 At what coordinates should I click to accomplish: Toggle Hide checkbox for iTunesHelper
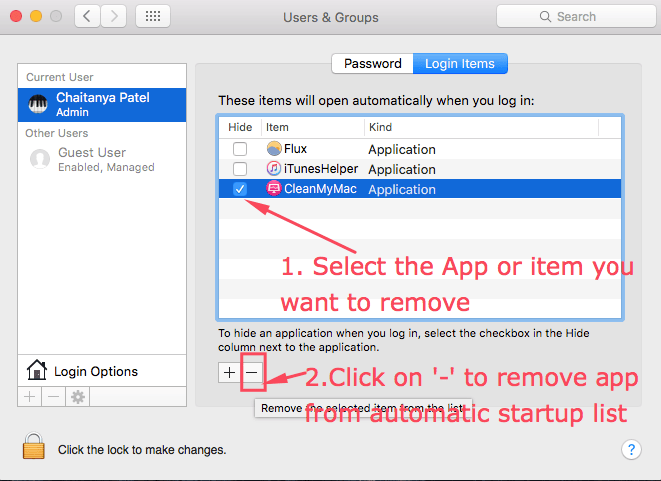point(240,169)
